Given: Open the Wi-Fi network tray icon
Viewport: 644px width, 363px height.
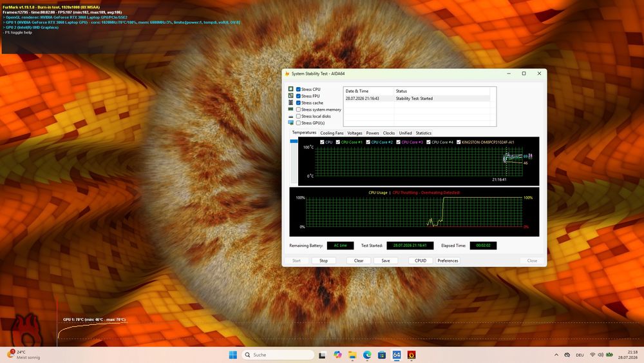Looking at the screenshot, I should (592, 355).
